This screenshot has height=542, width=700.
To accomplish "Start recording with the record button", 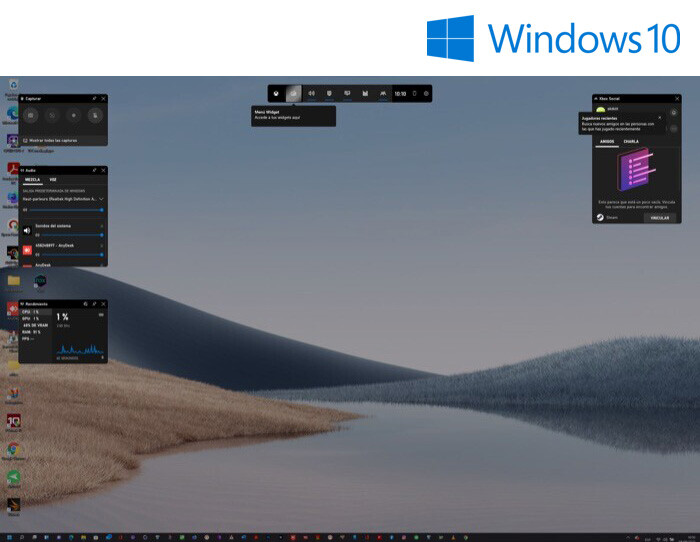I will point(74,116).
